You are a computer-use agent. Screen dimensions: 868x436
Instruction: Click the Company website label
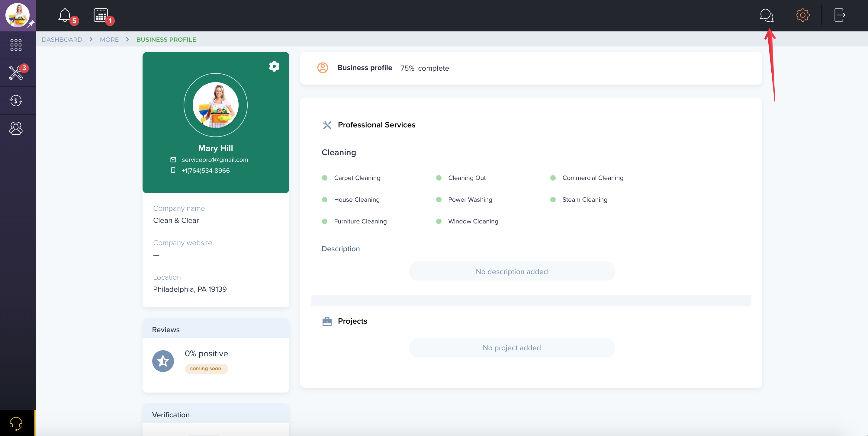coord(183,242)
